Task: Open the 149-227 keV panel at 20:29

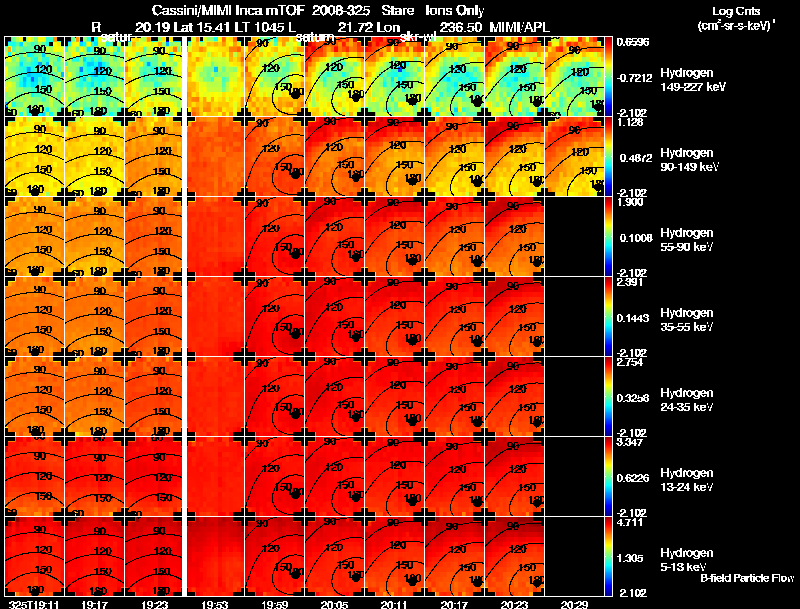Action: 574,77
